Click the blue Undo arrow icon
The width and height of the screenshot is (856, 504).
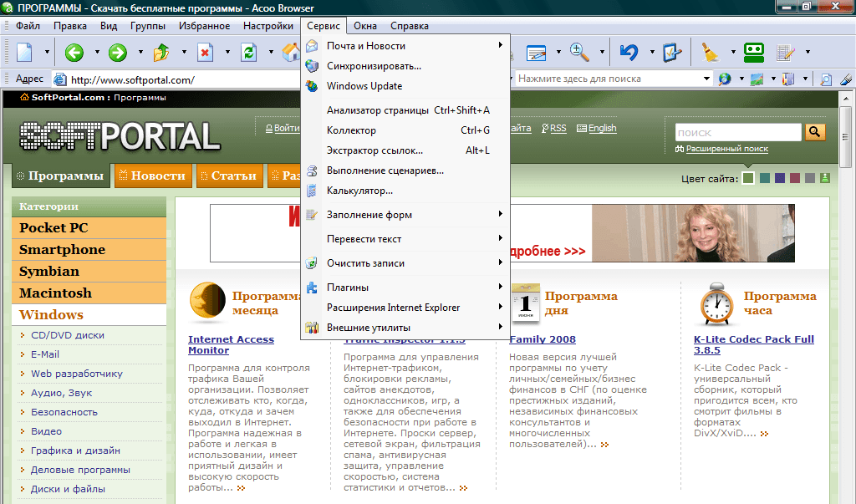(629, 53)
